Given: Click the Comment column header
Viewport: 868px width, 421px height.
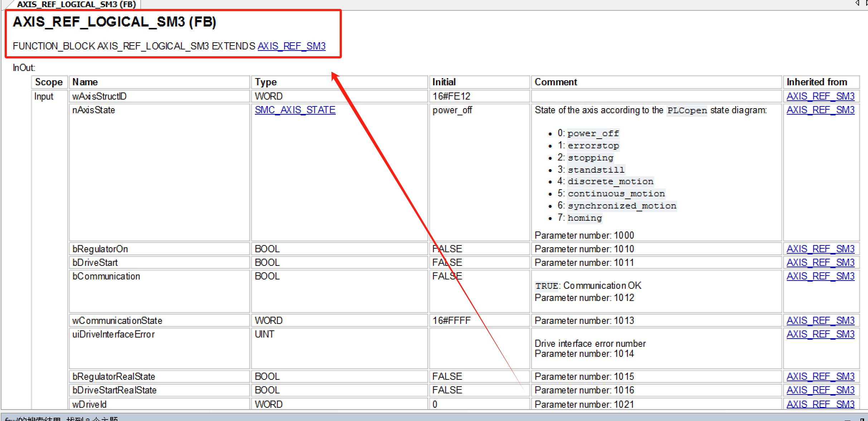Looking at the screenshot, I should [656, 82].
